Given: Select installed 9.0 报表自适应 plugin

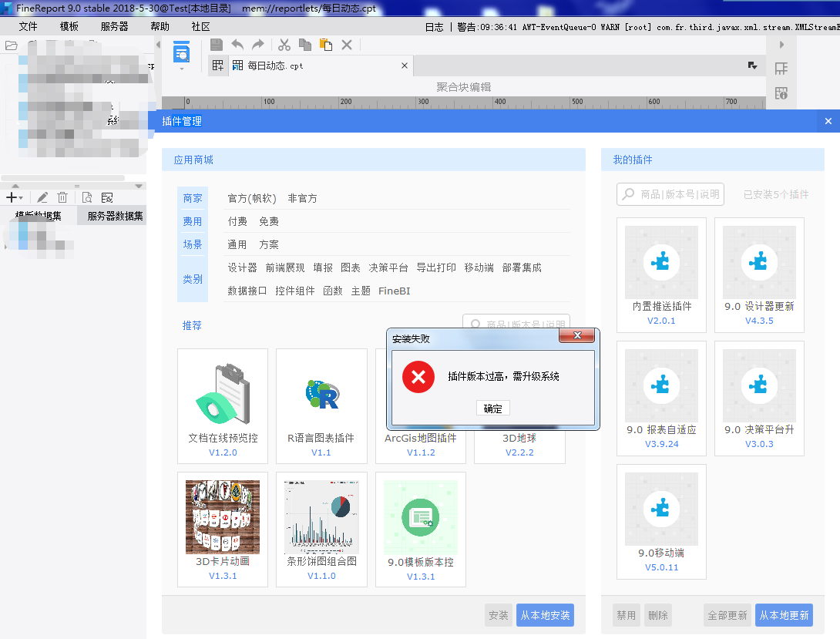Looking at the screenshot, I should coord(662,398).
